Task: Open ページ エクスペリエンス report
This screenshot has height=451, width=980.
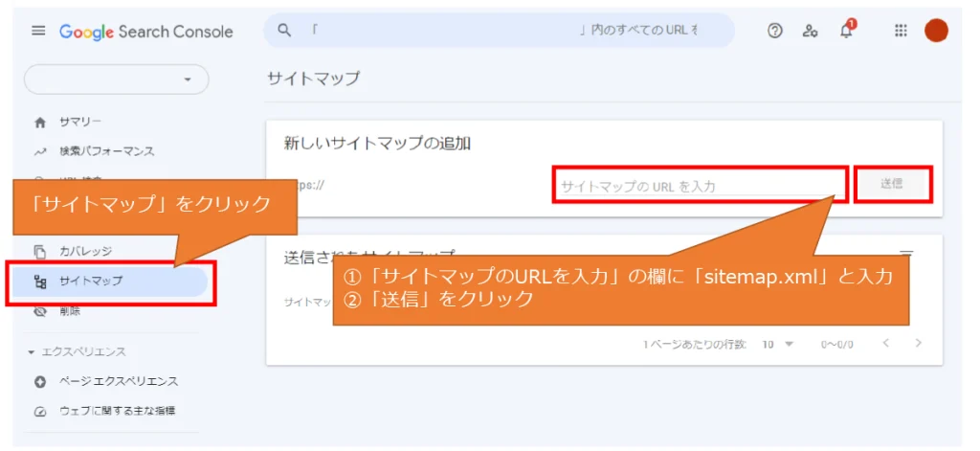Action: coord(118,381)
